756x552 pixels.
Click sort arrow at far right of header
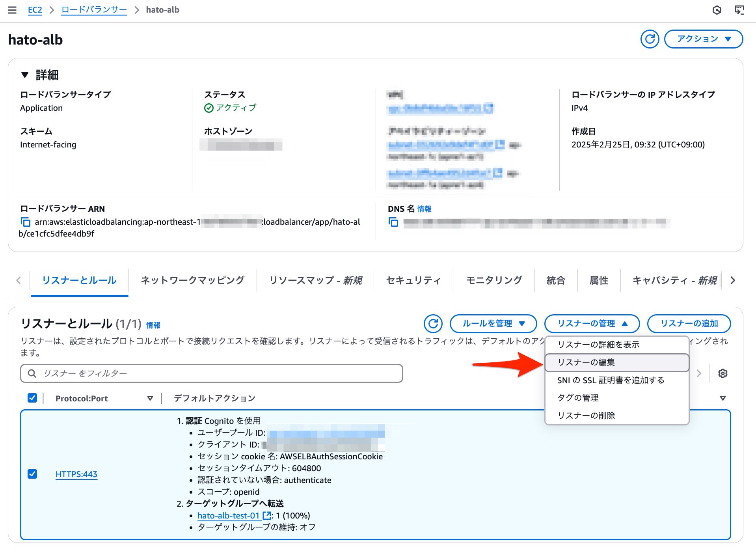(722, 398)
